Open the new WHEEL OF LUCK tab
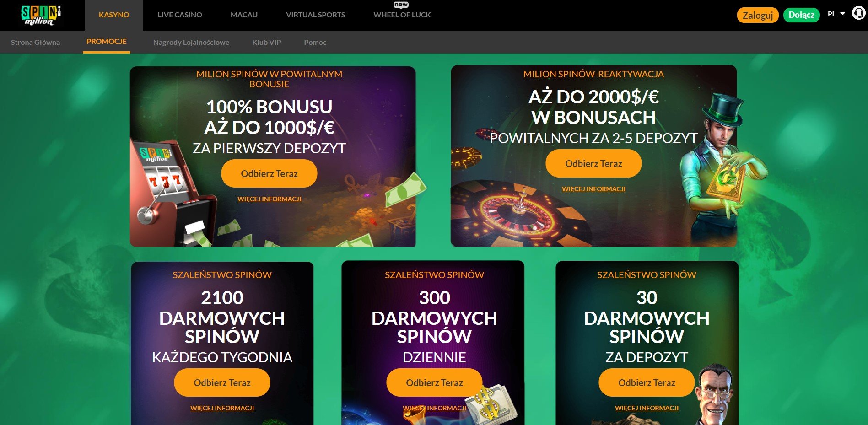 tap(402, 15)
